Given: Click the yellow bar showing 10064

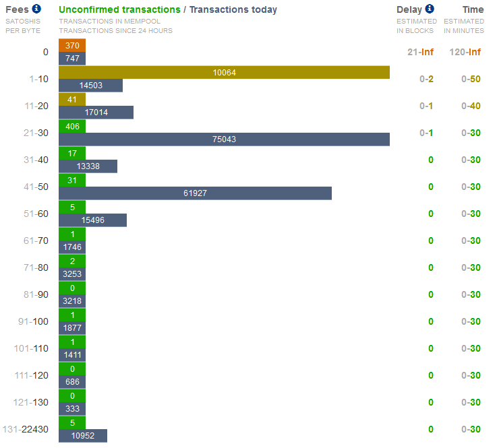Looking at the screenshot, I should click(224, 73).
